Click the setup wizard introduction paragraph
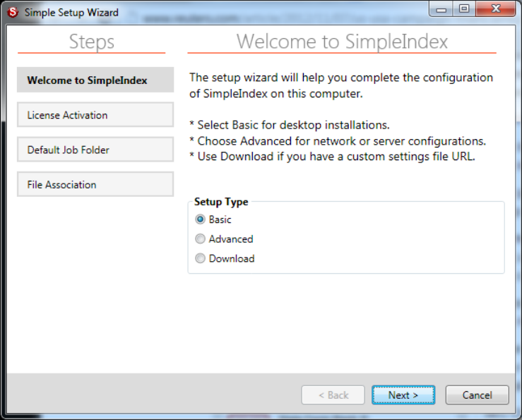The height and width of the screenshot is (420, 522). (x=341, y=85)
